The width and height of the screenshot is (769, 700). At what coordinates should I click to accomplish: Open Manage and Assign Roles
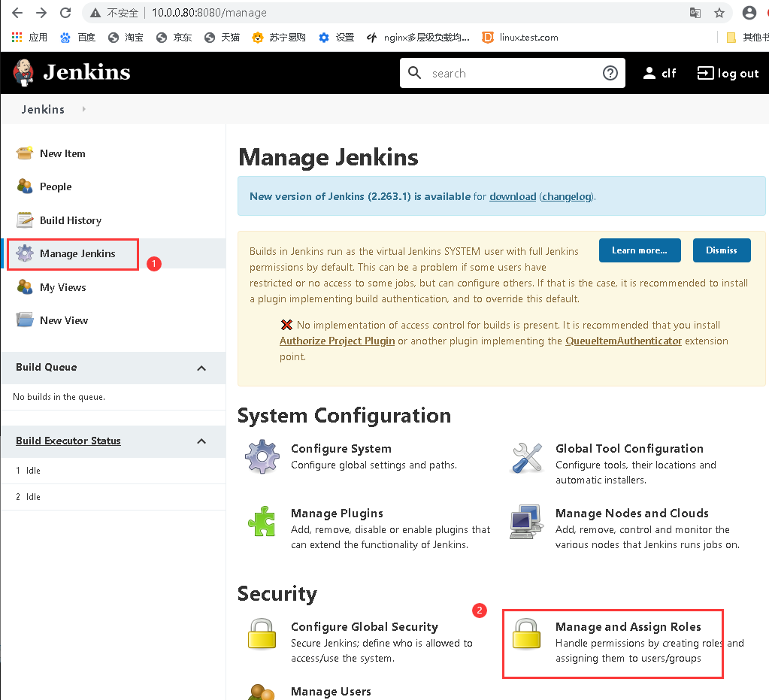coord(628,626)
